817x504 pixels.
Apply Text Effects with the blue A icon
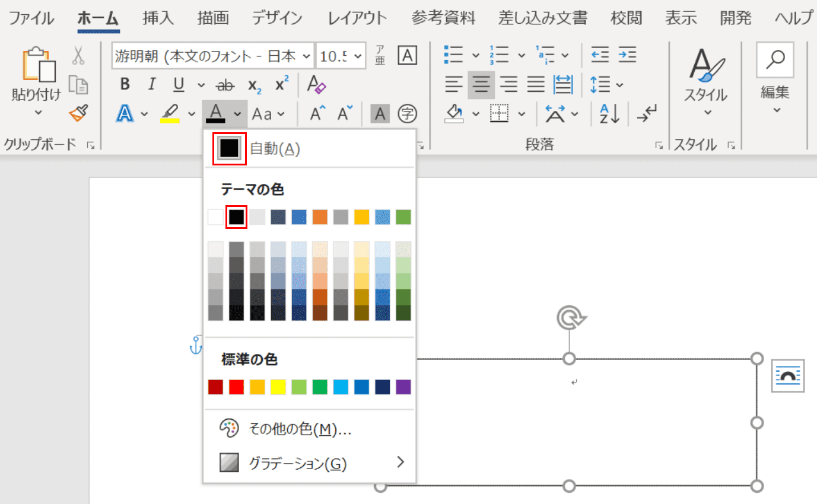click(125, 113)
